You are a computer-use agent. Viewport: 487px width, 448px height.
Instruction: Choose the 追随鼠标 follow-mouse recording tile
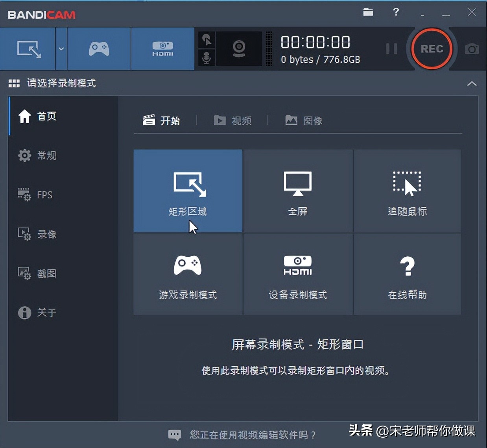[407, 191]
